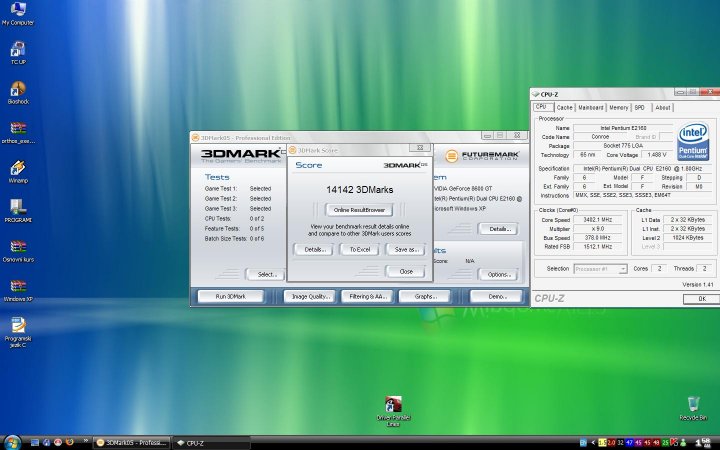Click system Details button in 3DMark05
The height and width of the screenshot is (450, 720).
pos(498,229)
